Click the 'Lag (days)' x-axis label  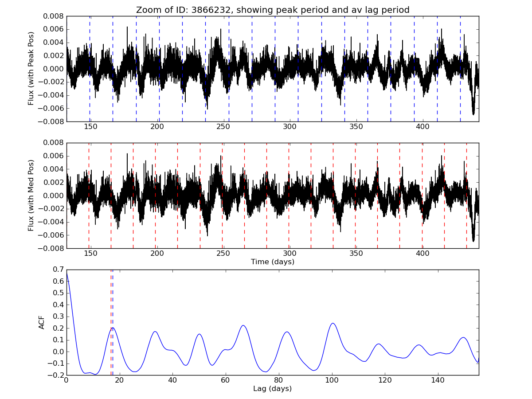click(273, 389)
